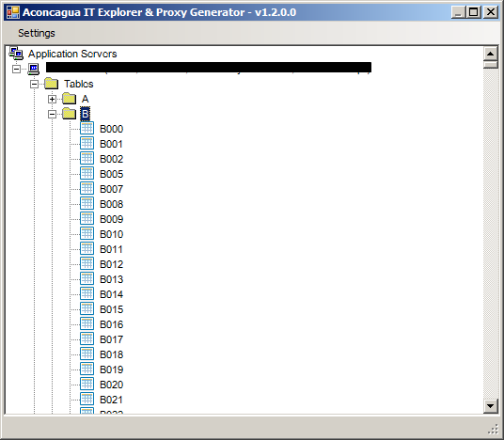Click the scrollbar up arrow
The height and width of the screenshot is (440, 504).
click(x=491, y=54)
